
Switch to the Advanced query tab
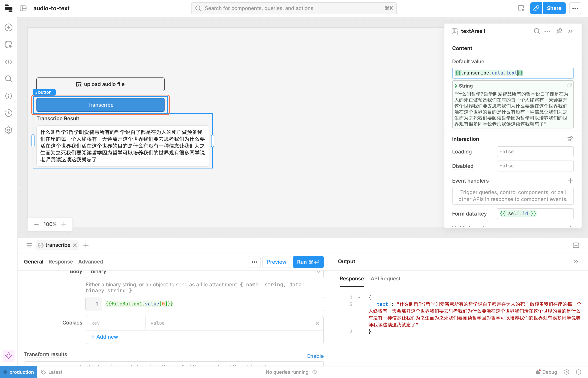pyautogui.click(x=90, y=262)
